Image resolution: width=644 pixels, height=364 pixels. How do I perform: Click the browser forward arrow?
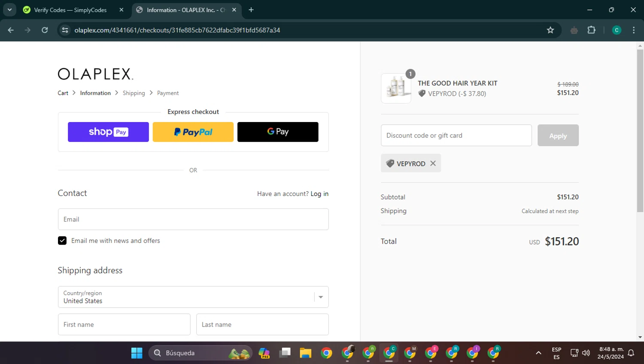[x=27, y=30]
